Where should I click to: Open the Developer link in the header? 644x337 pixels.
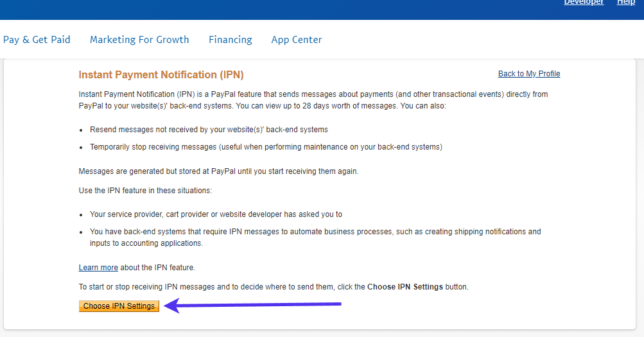pyautogui.click(x=583, y=3)
